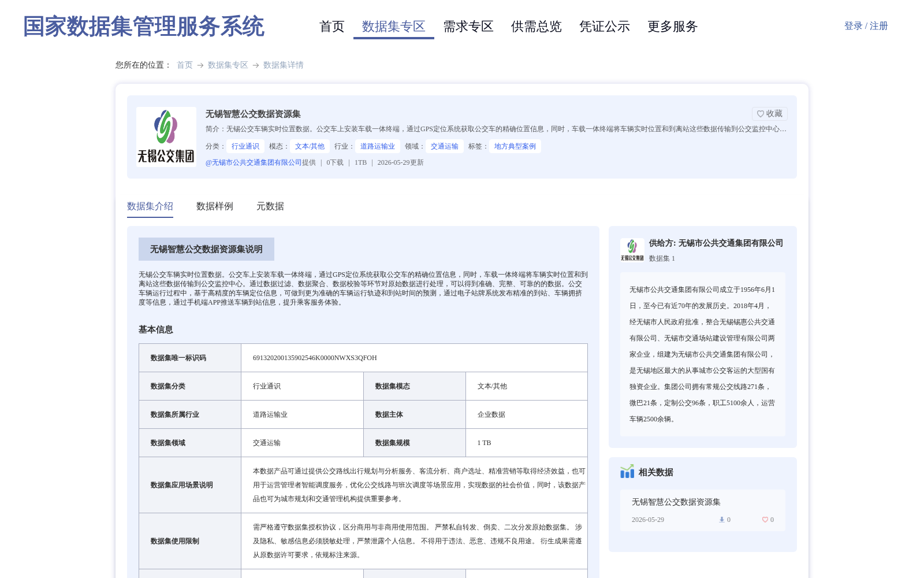The image size is (924, 578).
Task: Click 2026-05-29 date in related data card
Action: [648, 520]
